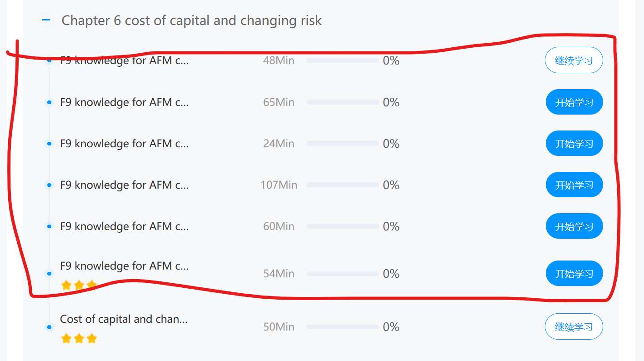Open the "Cost of capital and chan..." lesson title

click(x=124, y=319)
